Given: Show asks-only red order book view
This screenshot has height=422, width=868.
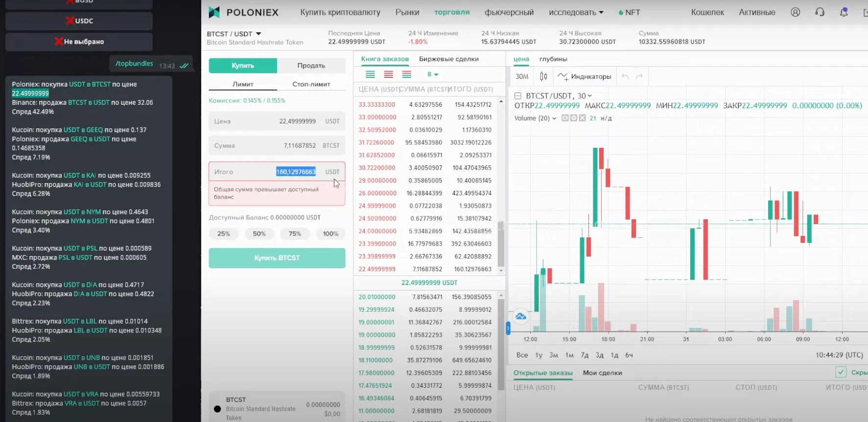Looking at the screenshot, I should (x=388, y=74).
